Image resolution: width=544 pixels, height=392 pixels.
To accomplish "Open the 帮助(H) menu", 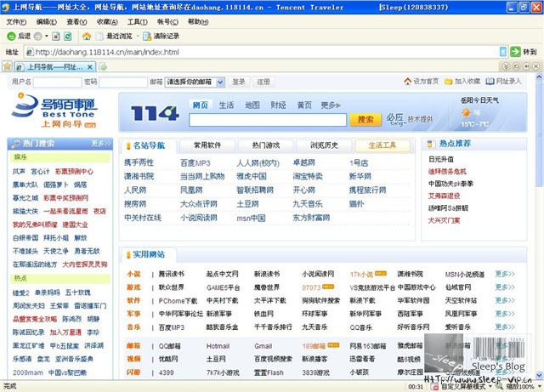I will point(198,22).
